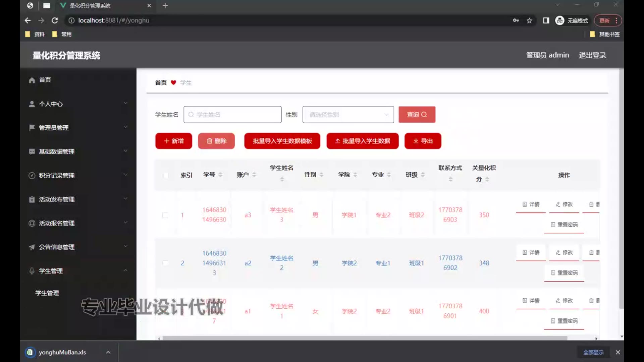Click the flag icon beside 管理员管理
This screenshot has width=644, height=362.
coord(32,128)
